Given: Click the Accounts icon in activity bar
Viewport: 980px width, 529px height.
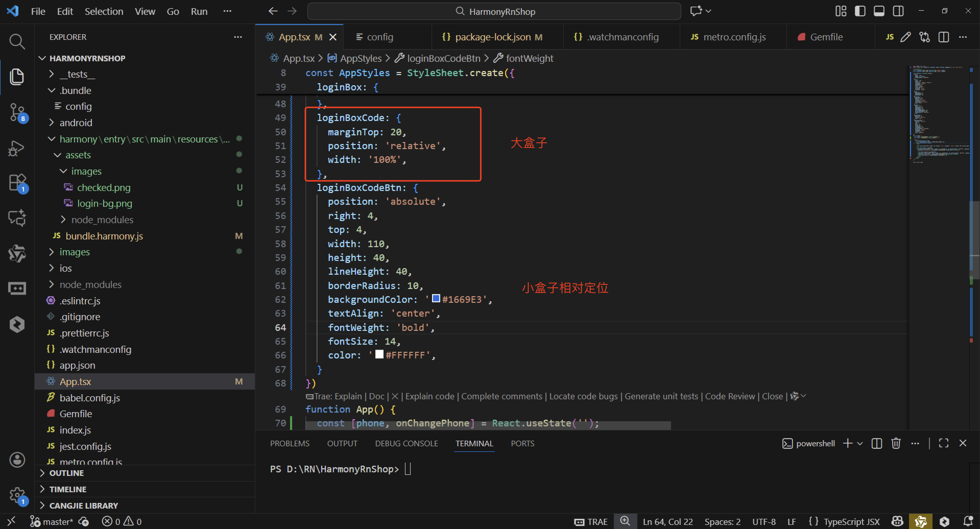Looking at the screenshot, I should click(17, 459).
